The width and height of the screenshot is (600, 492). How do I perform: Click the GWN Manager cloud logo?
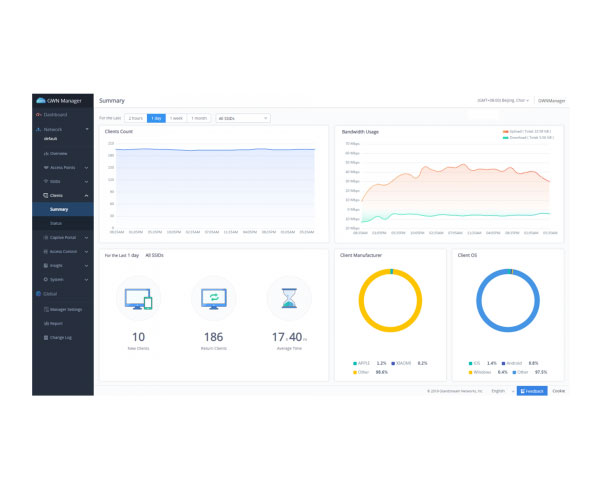(41, 101)
